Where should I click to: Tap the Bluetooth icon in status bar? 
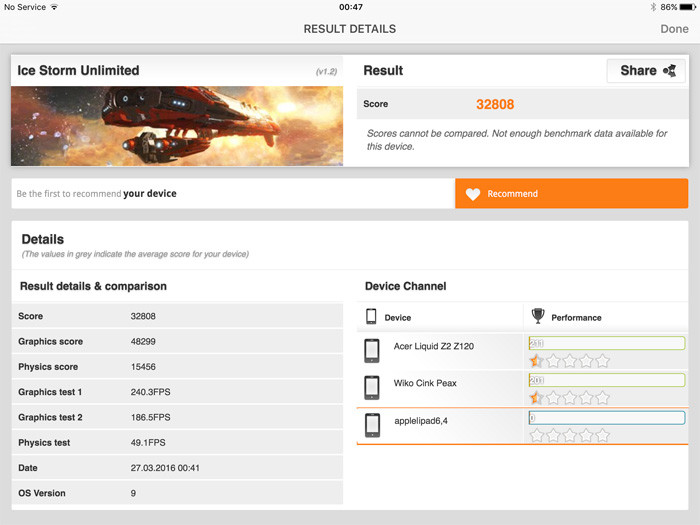click(x=652, y=7)
